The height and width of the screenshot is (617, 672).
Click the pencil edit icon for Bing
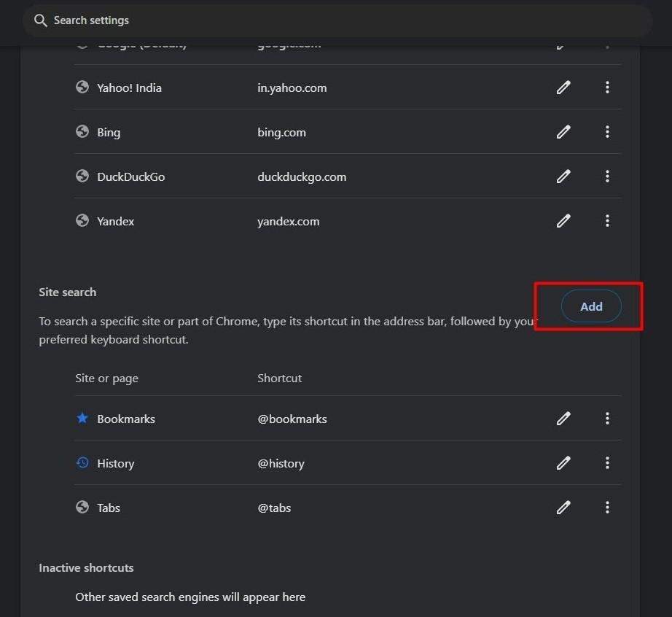(563, 132)
